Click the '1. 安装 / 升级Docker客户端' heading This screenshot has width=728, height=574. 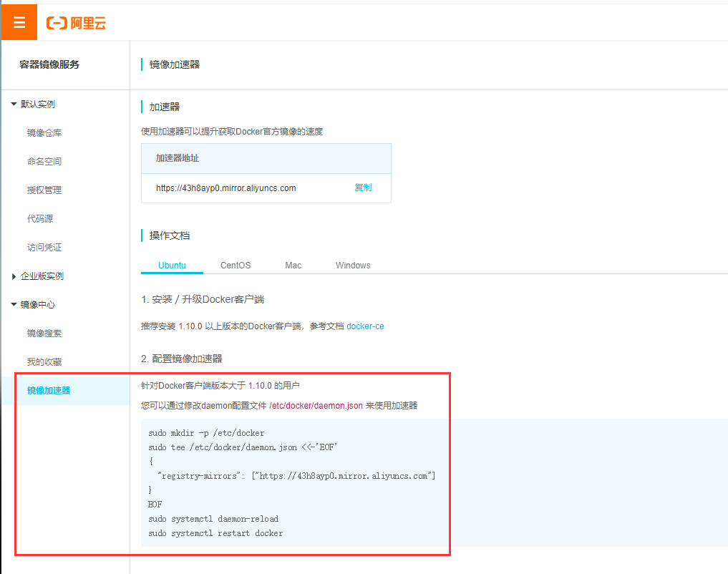pos(203,299)
